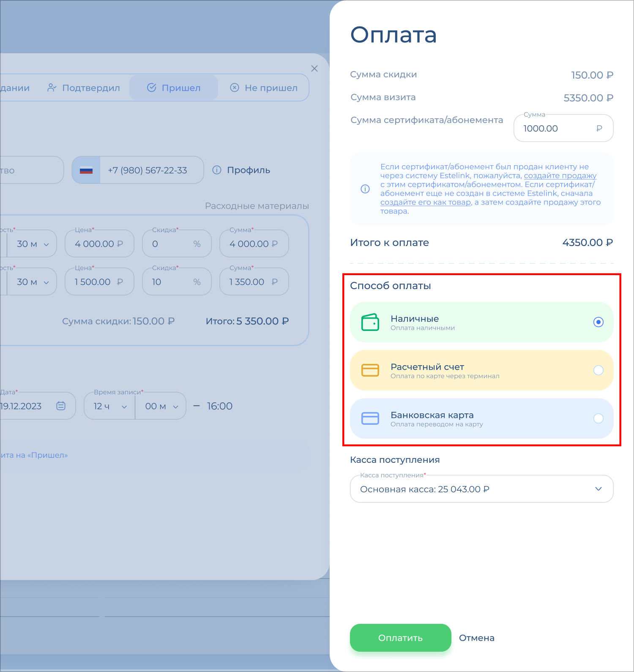Viewport: 634px width, 672px height.
Task: Switch status to Не пришел tab
Action: tap(264, 88)
